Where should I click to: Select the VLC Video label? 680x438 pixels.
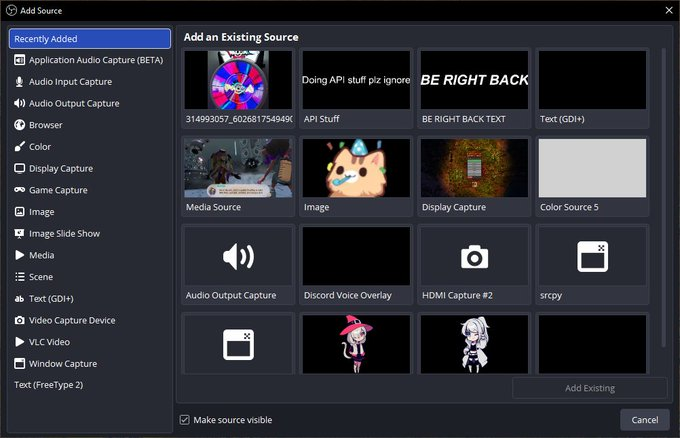49,342
